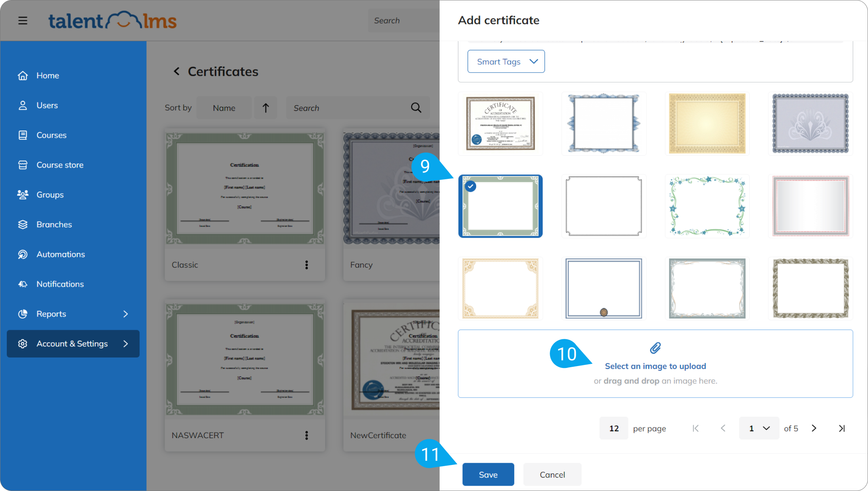Select the gray lavender fan template
The width and height of the screenshot is (868, 491).
810,123
